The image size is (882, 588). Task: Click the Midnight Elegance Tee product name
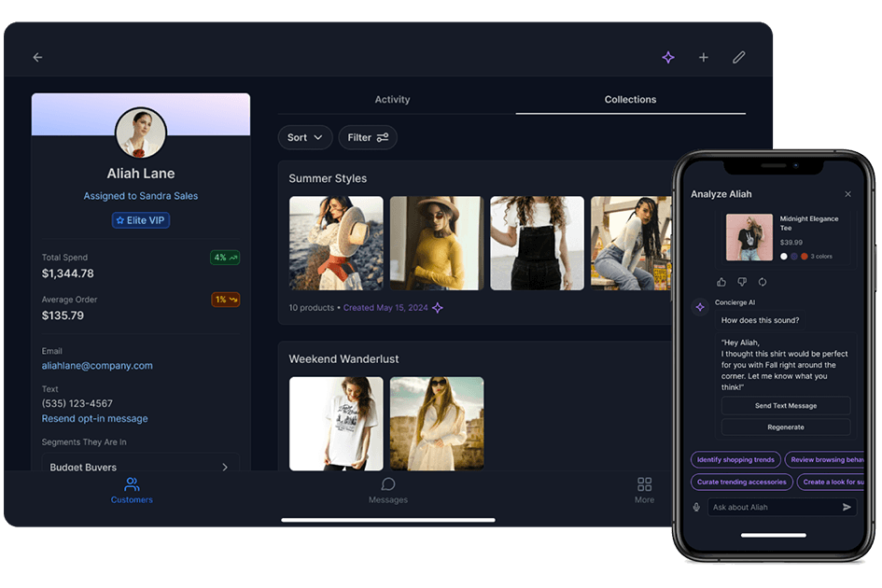pyautogui.click(x=809, y=223)
